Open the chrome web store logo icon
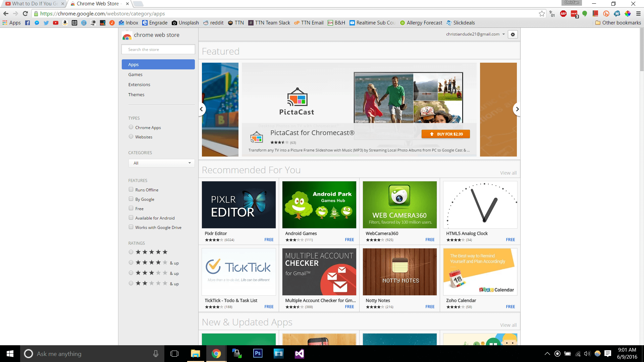The image size is (644, 362). coord(127,35)
